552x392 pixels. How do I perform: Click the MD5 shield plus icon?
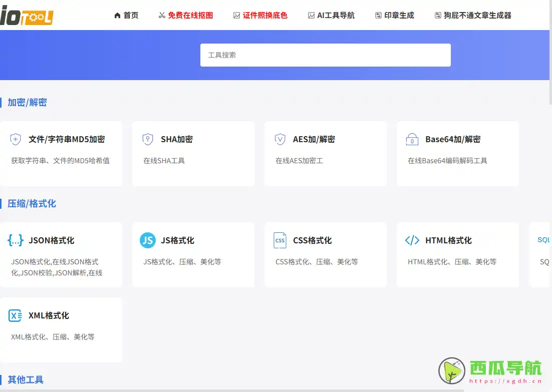click(x=16, y=139)
